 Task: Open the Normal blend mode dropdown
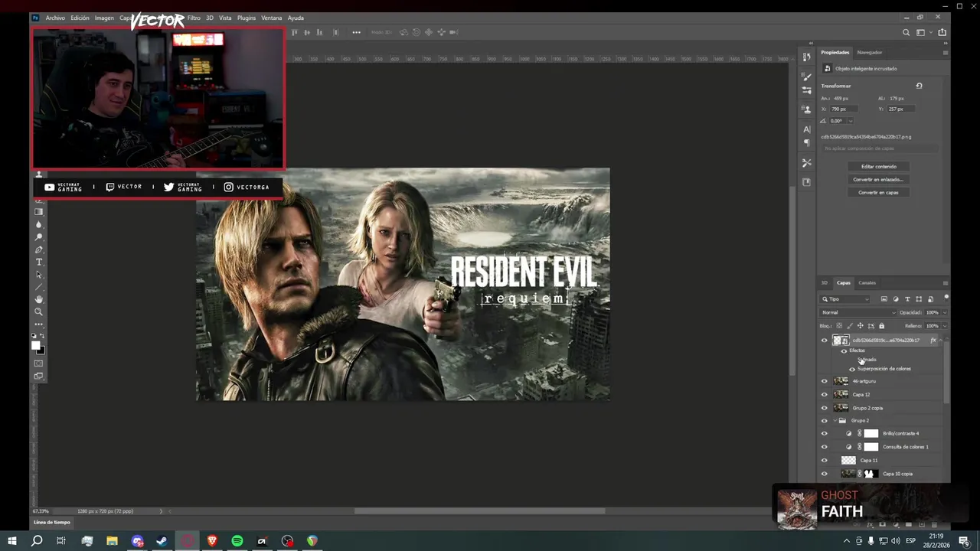pyautogui.click(x=858, y=312)
